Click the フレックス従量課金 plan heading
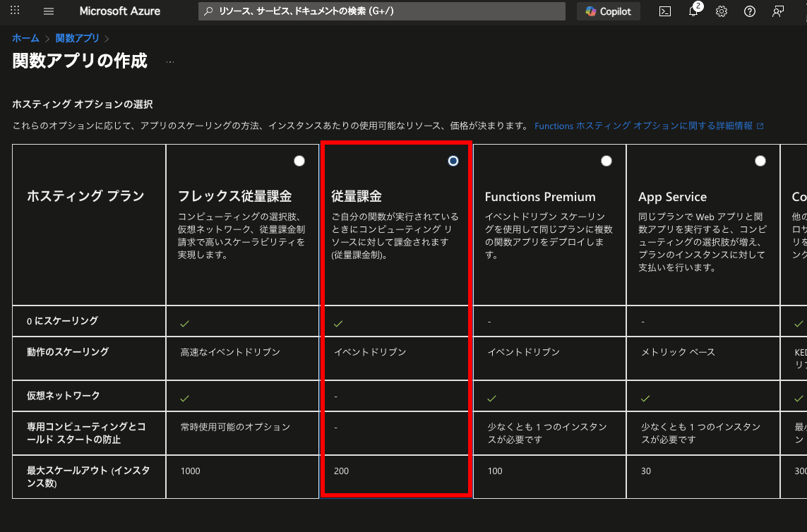807x532 pixels. coord(234,196)
